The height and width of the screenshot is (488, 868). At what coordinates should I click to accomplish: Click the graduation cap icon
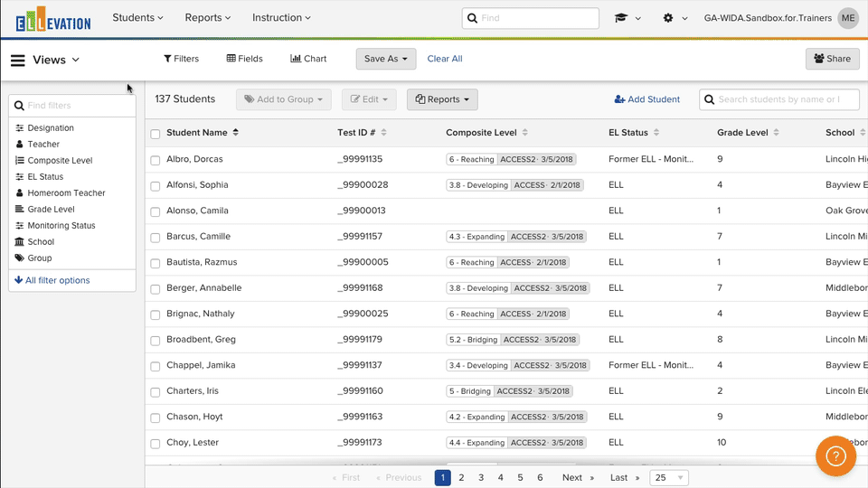(x=621, y=18)
